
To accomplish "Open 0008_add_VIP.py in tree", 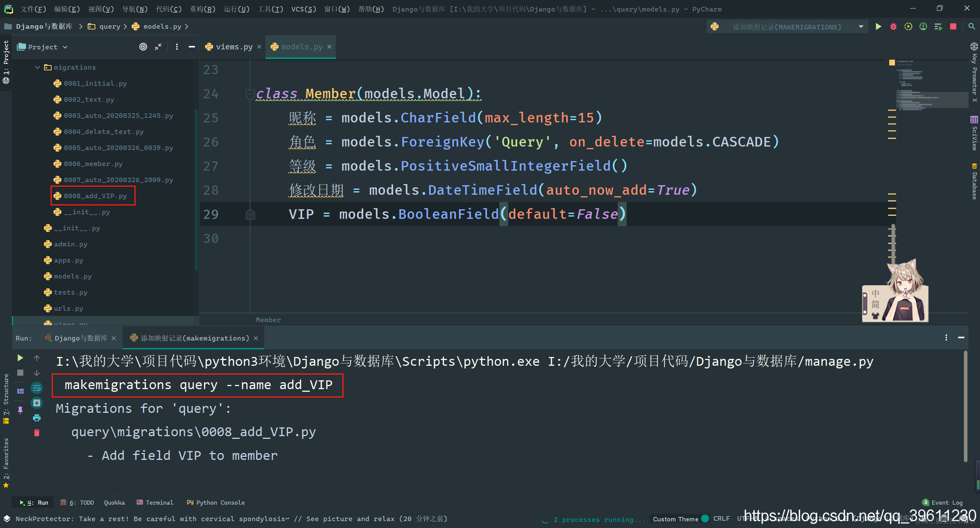I will (x=95, y=196).
